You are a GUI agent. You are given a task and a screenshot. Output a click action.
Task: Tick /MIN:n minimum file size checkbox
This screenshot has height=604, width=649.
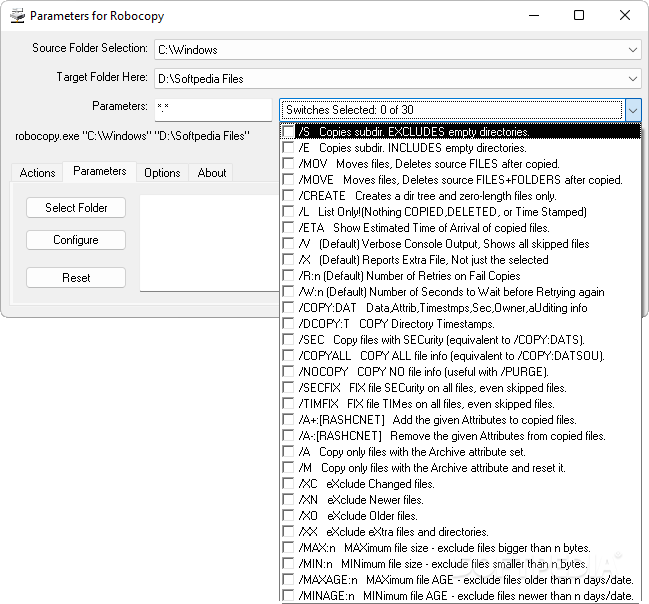(288, 564)
